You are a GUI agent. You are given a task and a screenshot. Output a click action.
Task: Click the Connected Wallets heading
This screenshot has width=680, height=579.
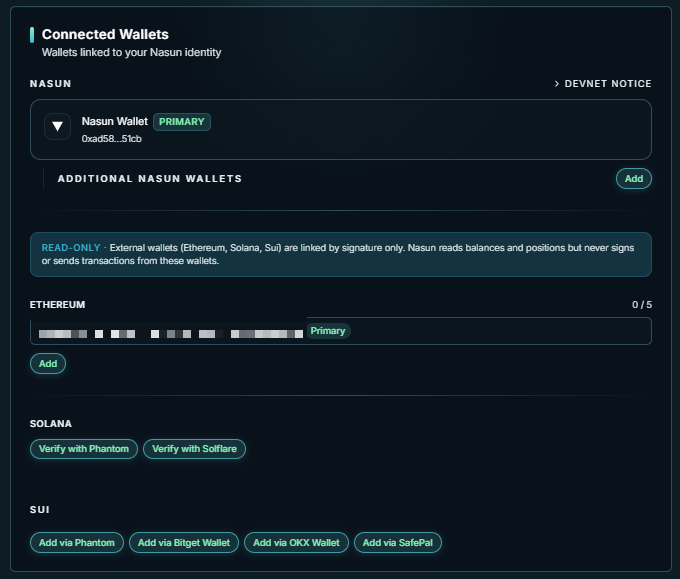(105, 34)
